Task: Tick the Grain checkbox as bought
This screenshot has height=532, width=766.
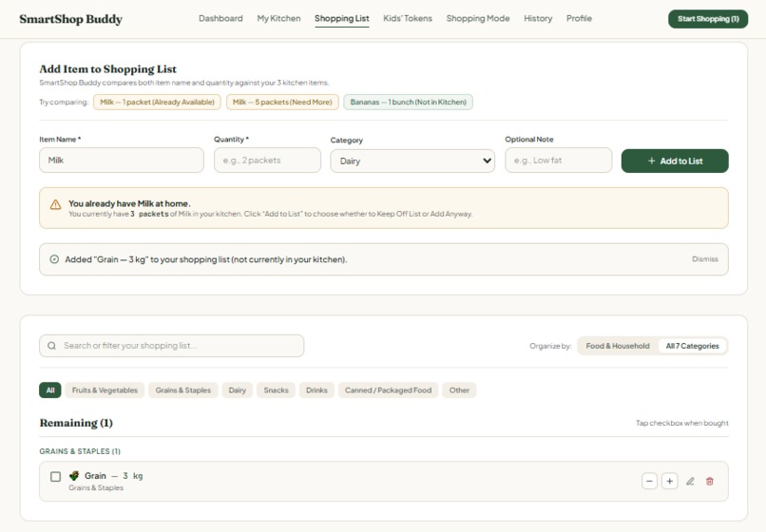Action: click(56, 476)
